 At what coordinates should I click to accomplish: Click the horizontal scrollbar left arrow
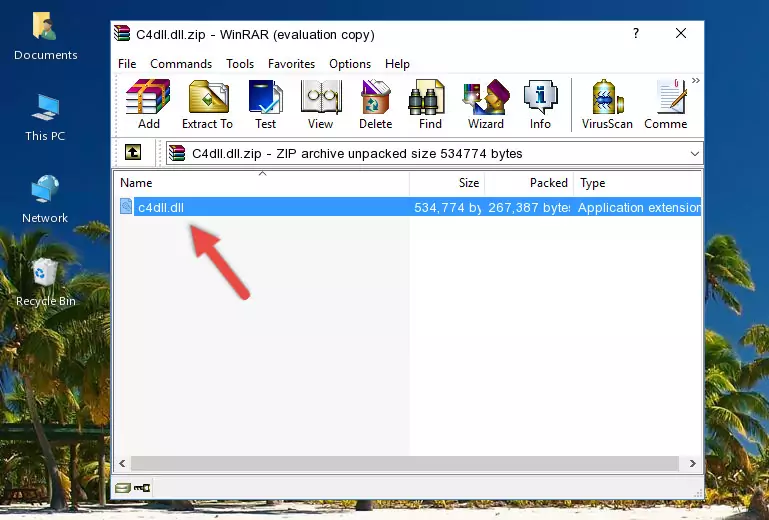(122, 463)
